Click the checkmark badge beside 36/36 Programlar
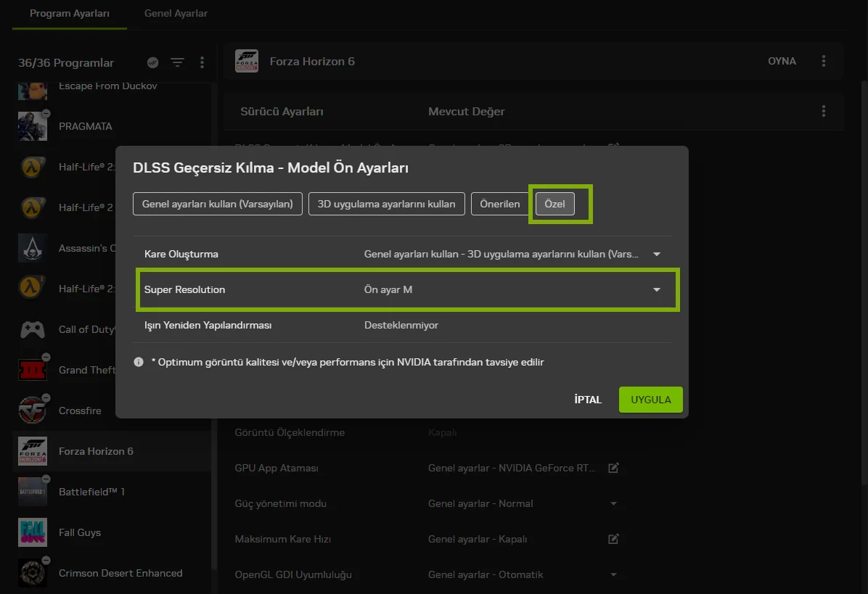The width and height of the screenshot is (868, 594). click(153, 62)
